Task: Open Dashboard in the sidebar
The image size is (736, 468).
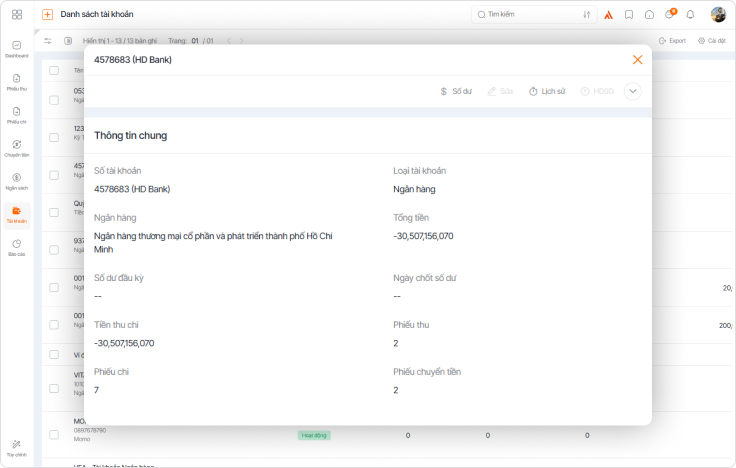Action: pos(17,49)
